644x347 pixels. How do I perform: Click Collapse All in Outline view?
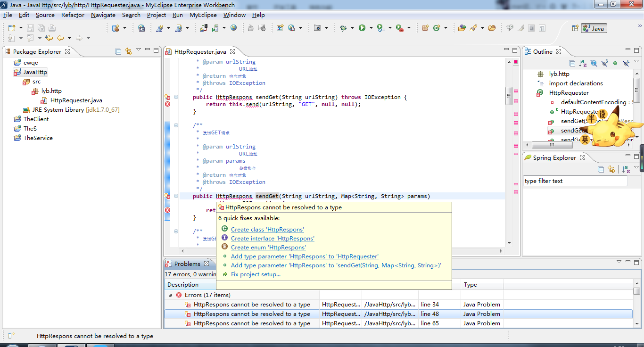click(x=572, y=63)
